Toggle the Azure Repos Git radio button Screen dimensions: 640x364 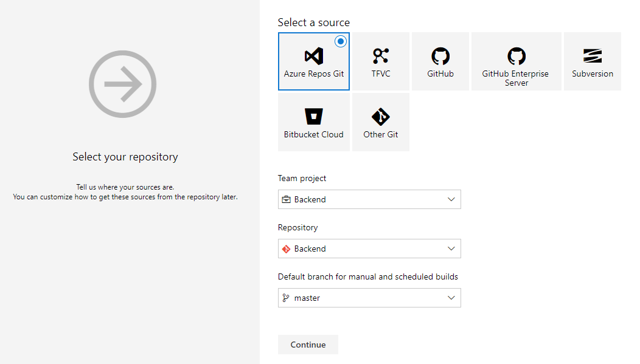[x=341, y=41]
